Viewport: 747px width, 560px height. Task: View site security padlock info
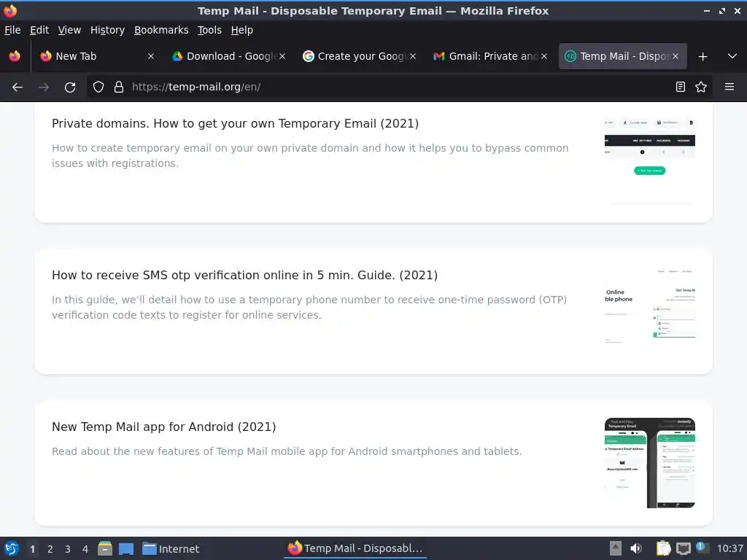[119, 87]
